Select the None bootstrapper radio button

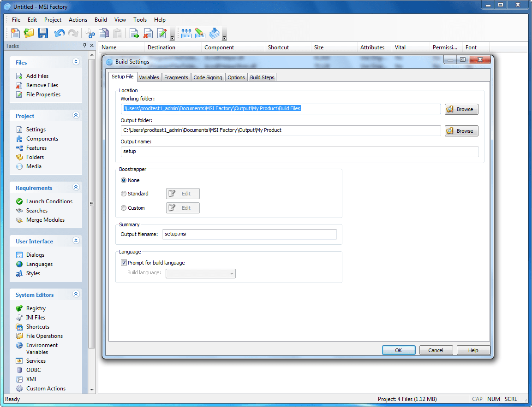[x=124, y=180]
